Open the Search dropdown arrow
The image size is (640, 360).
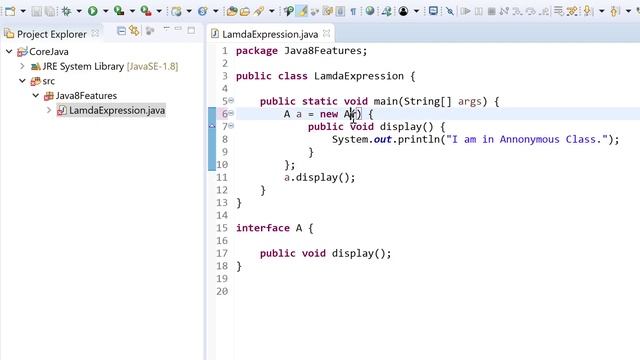(x=272, y=11)
